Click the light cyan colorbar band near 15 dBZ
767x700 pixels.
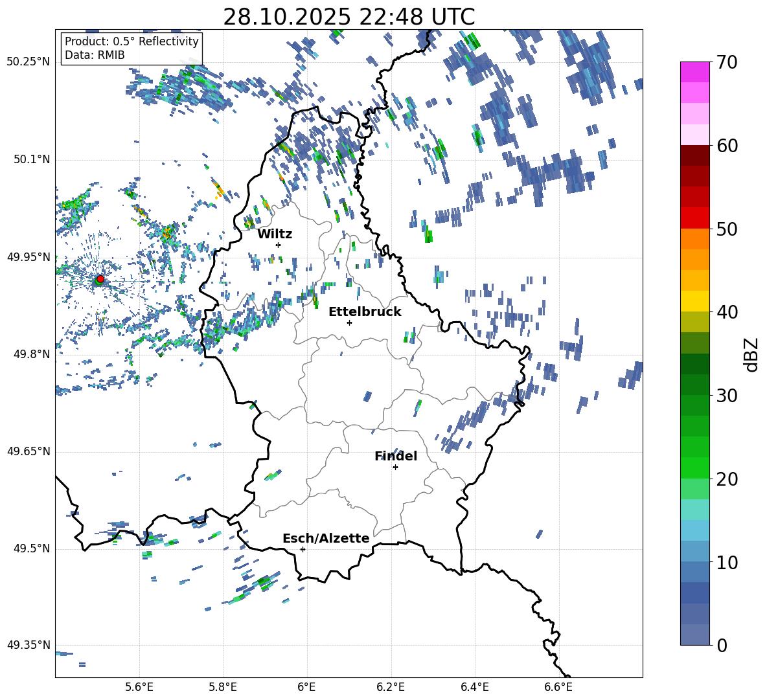694,510
